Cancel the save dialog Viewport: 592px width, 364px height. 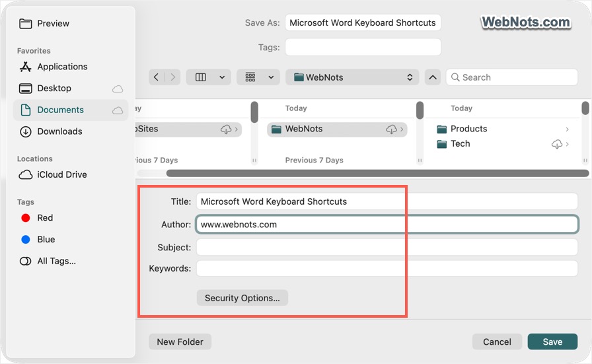[497, 342]
